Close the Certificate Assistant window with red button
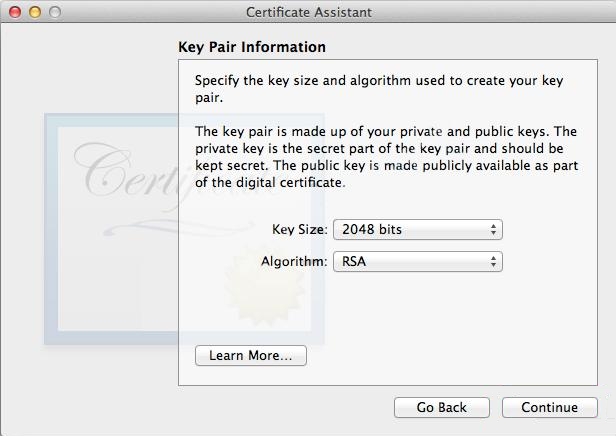The width and height of the screenshot is (616, 436). click(15, 12)
